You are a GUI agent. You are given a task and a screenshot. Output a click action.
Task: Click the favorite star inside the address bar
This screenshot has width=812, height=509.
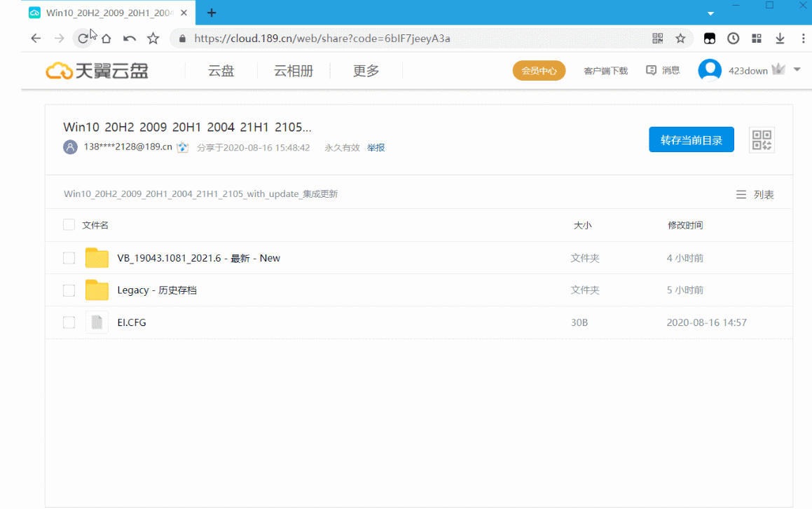pyautogui.click(x=680, y=38)
